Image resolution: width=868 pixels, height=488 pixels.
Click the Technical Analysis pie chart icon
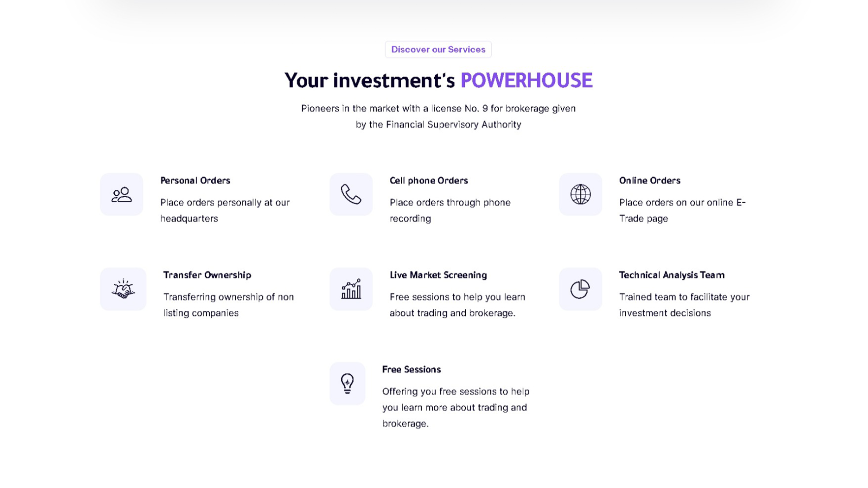click(580, 289)
